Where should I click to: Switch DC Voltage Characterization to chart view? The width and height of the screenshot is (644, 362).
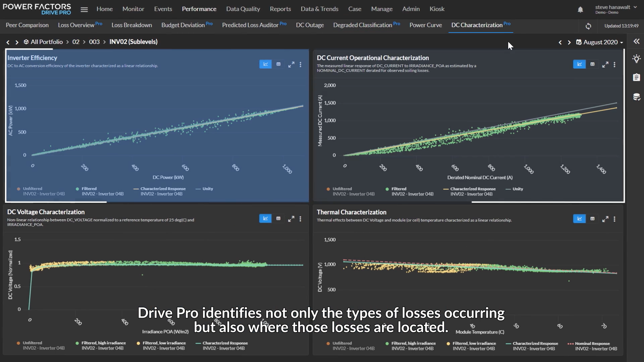(x=265, y=219)
